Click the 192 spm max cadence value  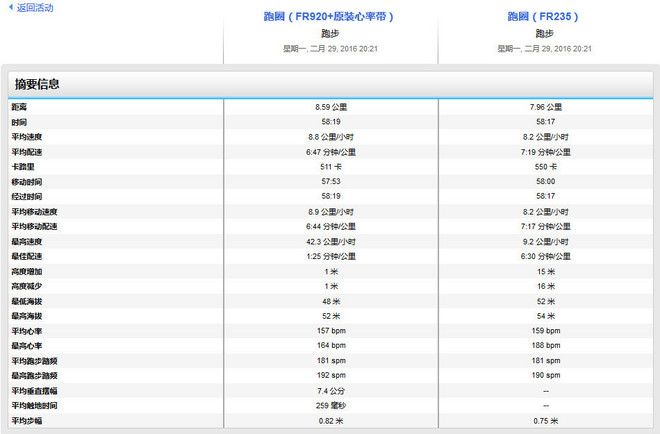click(331, 375)
